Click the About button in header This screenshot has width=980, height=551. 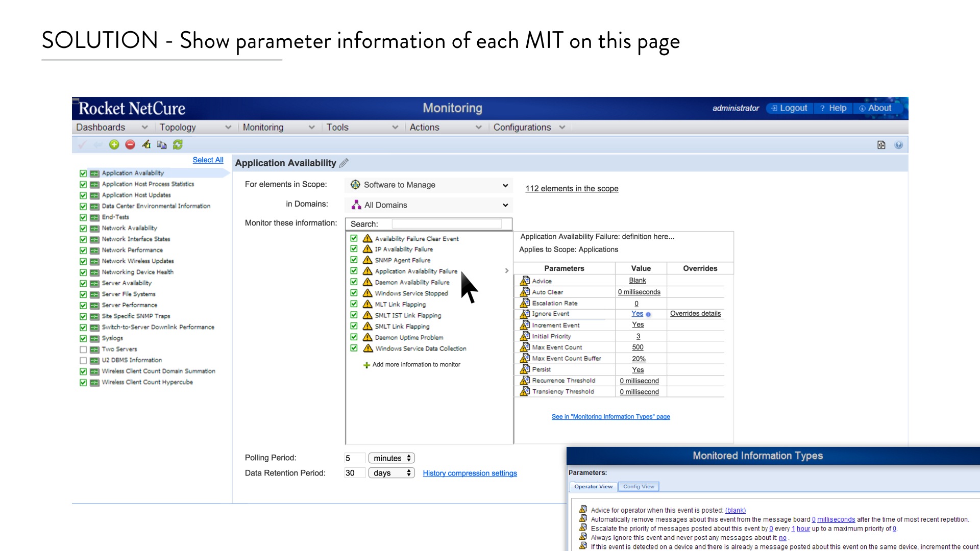coord(875,108)
